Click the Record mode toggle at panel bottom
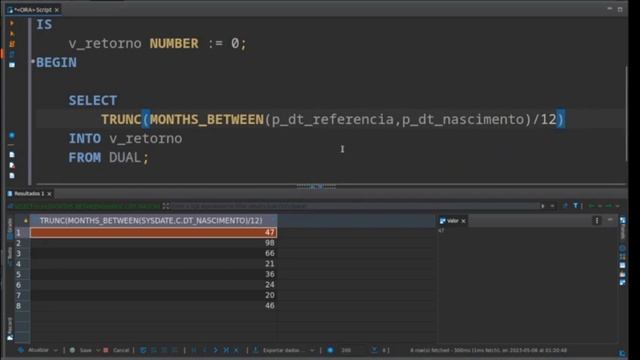Screen dimensions: 640x360 pos(10,329)
